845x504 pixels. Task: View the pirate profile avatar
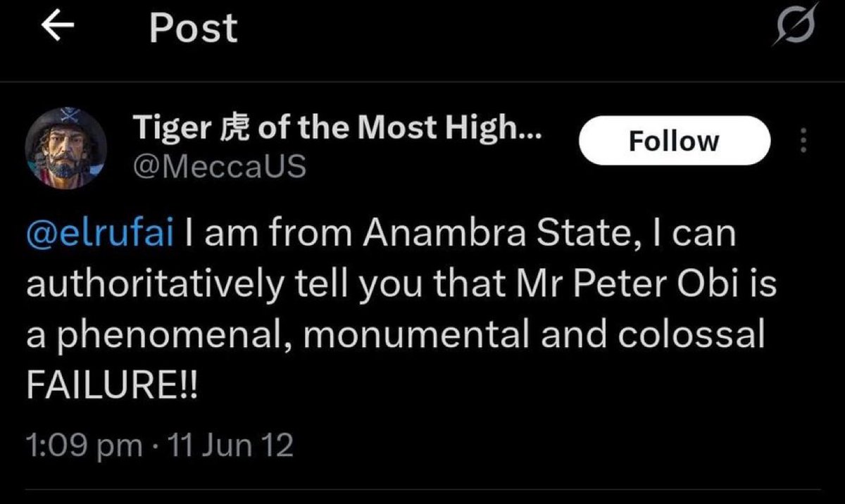(x=66, y=148)
